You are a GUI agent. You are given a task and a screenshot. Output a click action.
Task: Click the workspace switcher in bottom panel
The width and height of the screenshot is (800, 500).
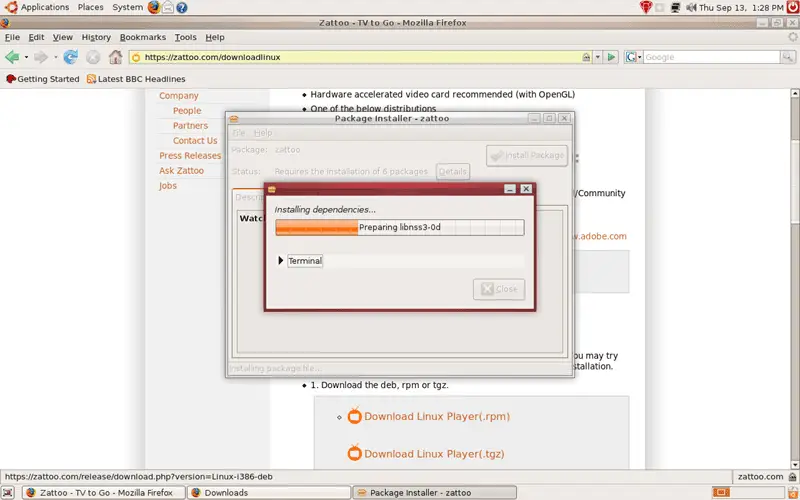tap(748, 493)
